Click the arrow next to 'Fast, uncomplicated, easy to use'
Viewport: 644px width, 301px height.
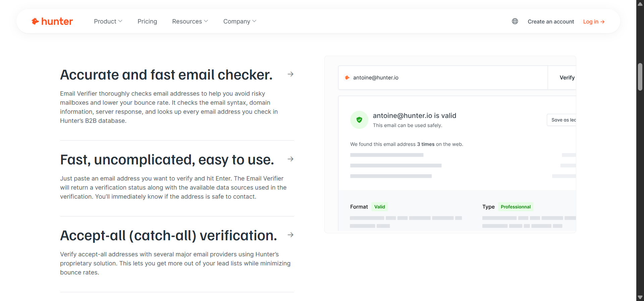(x=290, y=159)
